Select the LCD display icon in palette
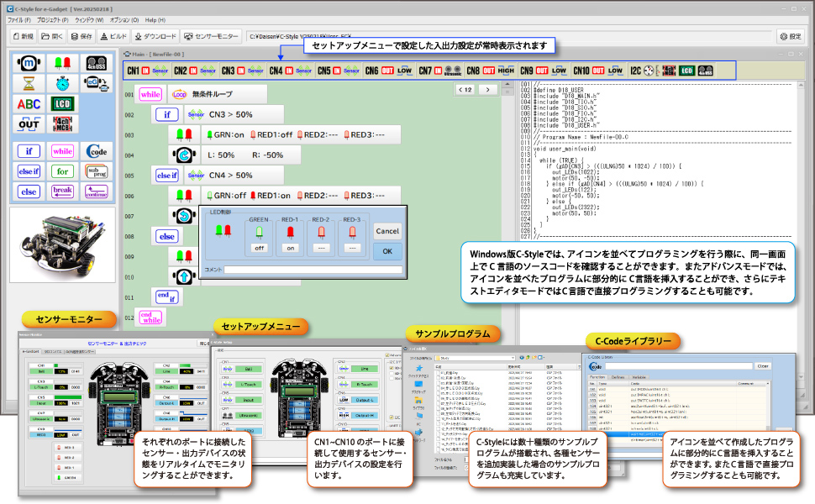This screenshot has width=815, height=504. point(61,104)
